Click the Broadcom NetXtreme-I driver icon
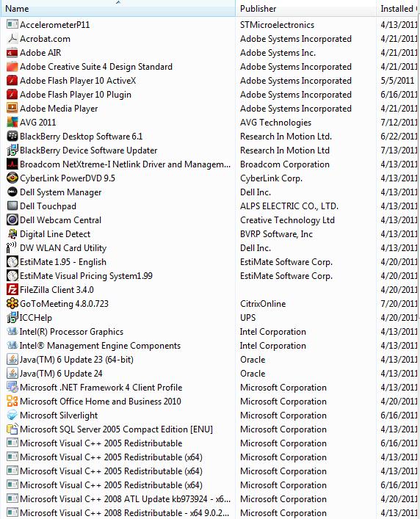420x519 pixels. pos(12,164)
